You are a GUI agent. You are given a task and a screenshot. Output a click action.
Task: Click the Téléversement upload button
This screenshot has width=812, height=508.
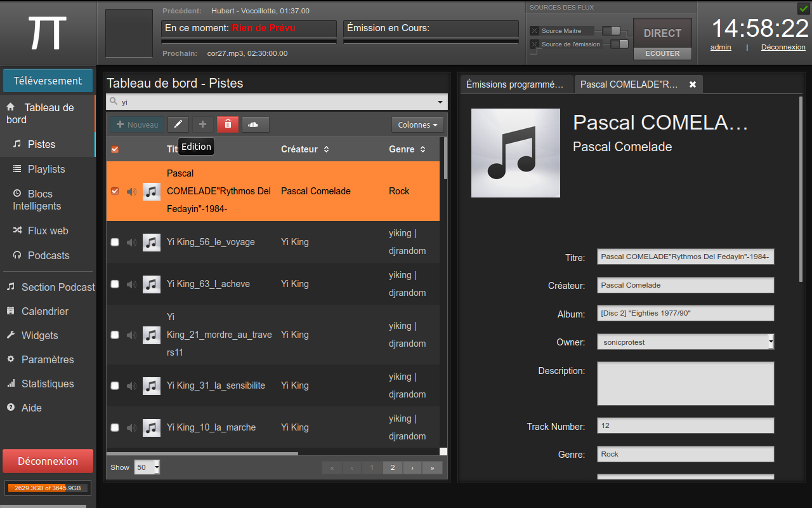(48, 81)
